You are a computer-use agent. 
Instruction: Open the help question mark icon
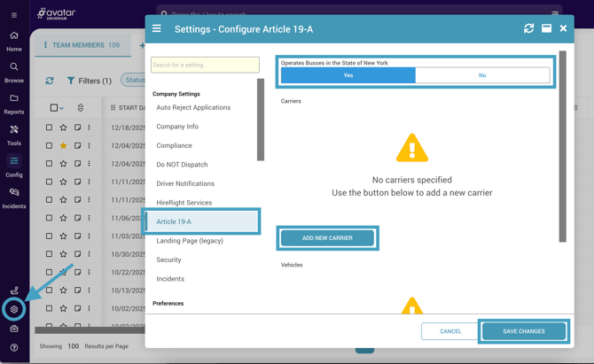coord(14,347)
